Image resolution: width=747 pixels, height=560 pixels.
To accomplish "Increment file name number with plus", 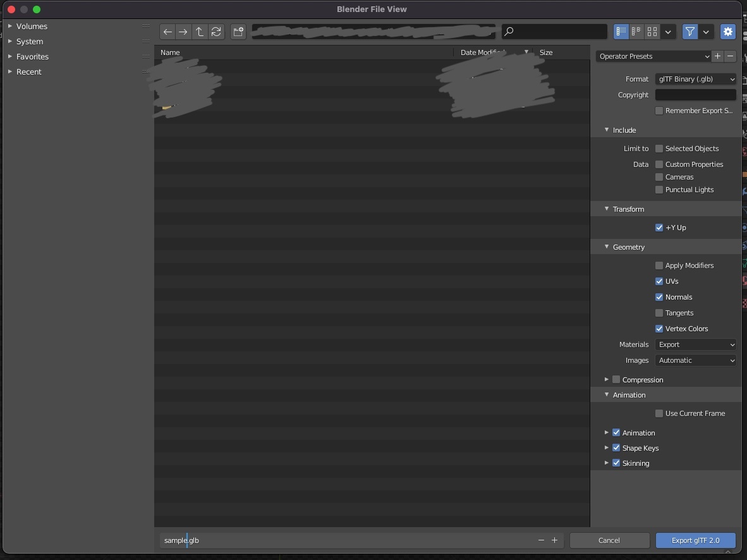I will (x=554, y=540).
